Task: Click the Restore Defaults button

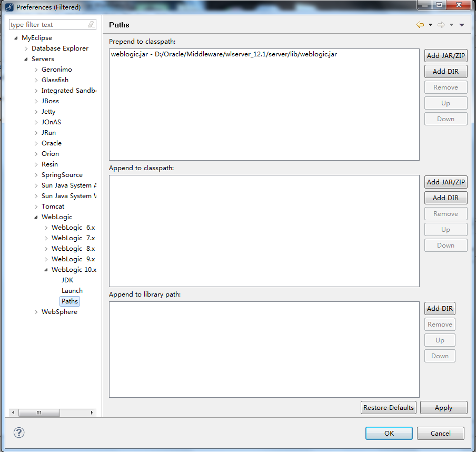Action: 388,407
